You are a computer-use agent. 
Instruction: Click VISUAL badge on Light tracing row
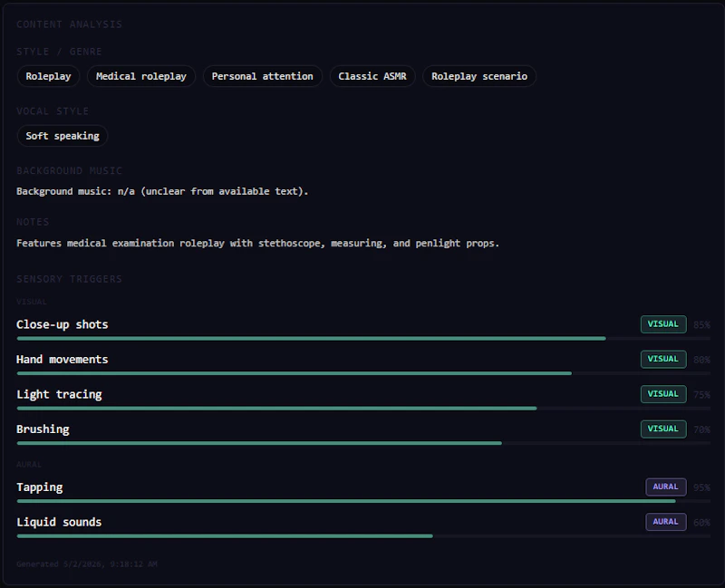click(x=663, y=394)
